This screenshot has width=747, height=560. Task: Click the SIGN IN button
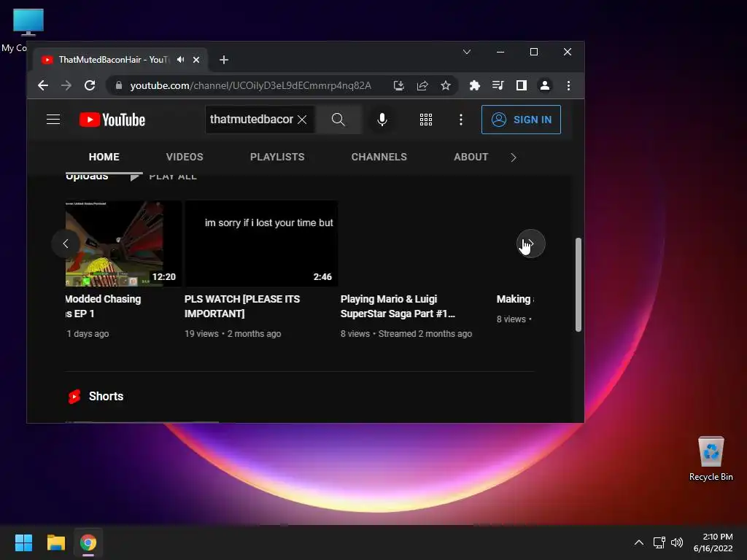pyautogui.click(x=521, y=120)
